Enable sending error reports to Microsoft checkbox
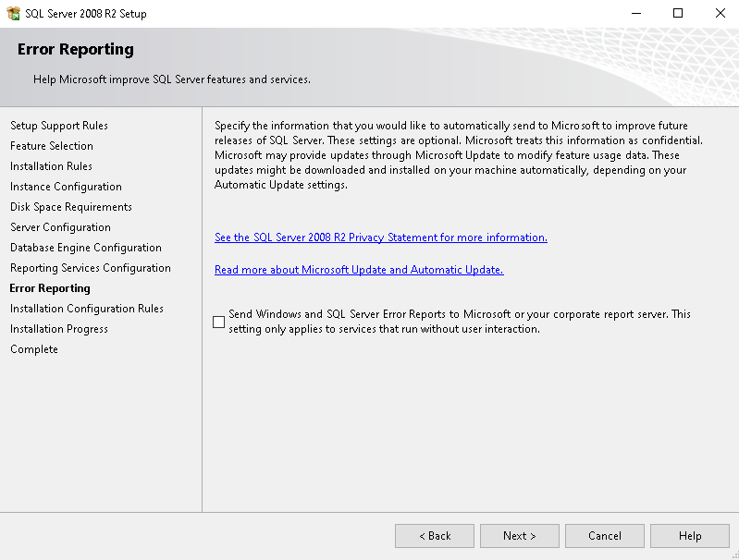The height and width of the screenshot is (560, 739). tap(218, 322)
